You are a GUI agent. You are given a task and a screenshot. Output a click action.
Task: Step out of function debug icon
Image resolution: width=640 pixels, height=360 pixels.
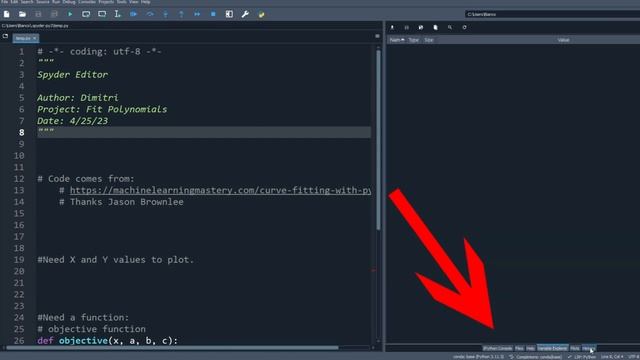point(181,14)
